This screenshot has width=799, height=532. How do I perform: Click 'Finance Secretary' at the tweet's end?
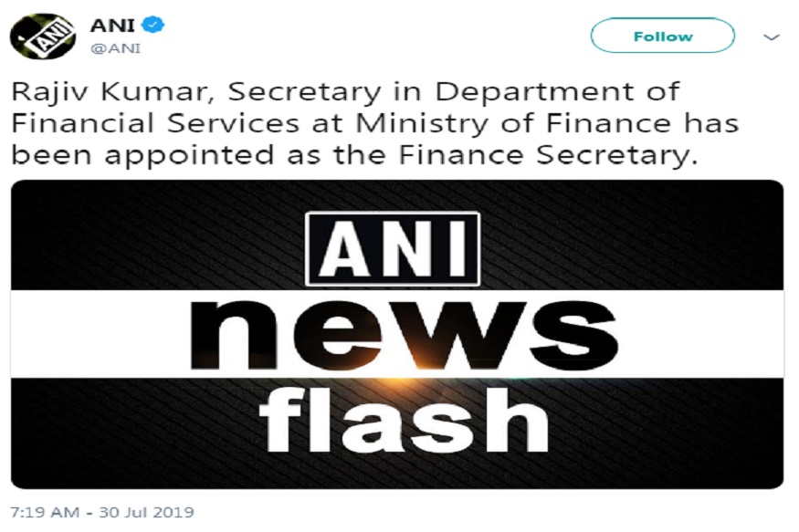pyautogui.click(x=548, y=156)
